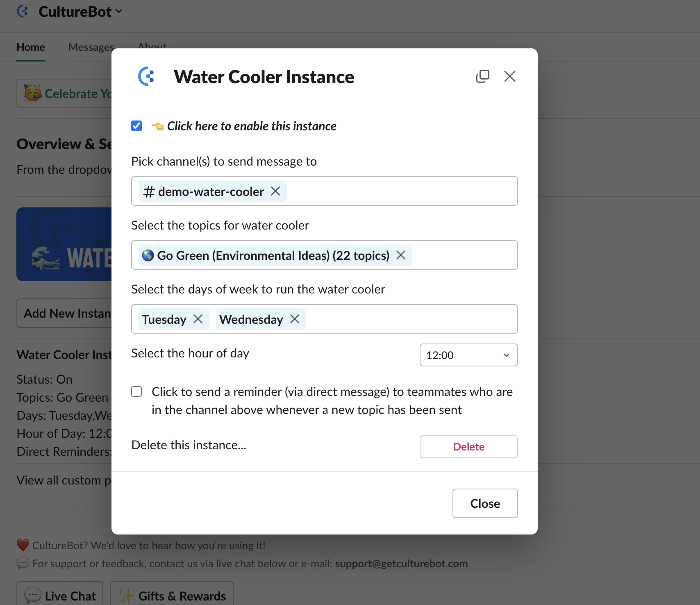This screenshot has width=700, height=605.
Task: Click the 'Status: On' text
Action: tap(44, 380)
